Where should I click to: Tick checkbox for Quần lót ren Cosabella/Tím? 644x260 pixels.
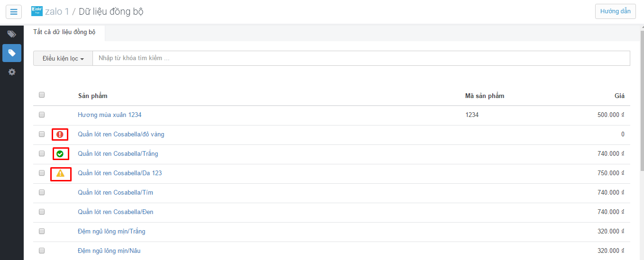click(42, 192)
